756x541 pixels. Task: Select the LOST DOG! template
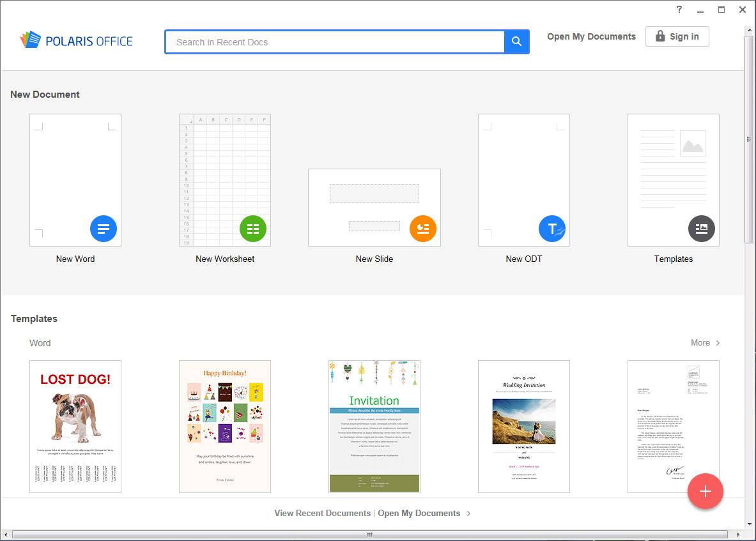[75, 427]
